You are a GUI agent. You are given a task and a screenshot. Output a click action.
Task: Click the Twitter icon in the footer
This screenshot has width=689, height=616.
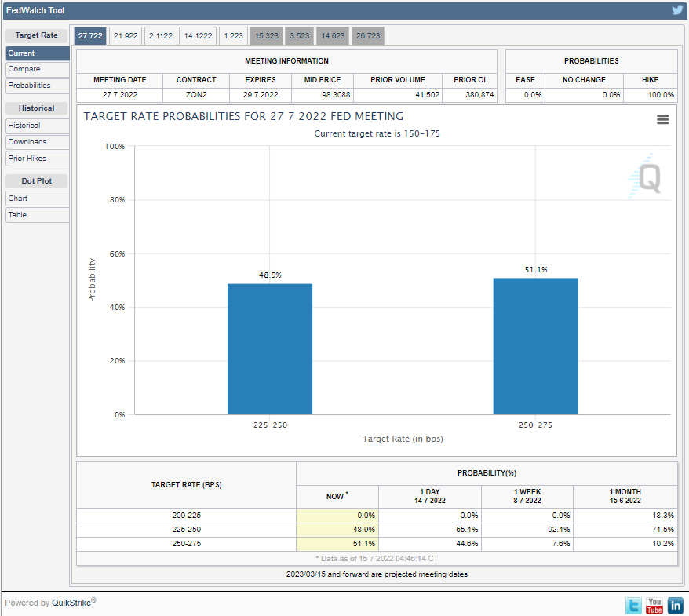pos(633,605)
